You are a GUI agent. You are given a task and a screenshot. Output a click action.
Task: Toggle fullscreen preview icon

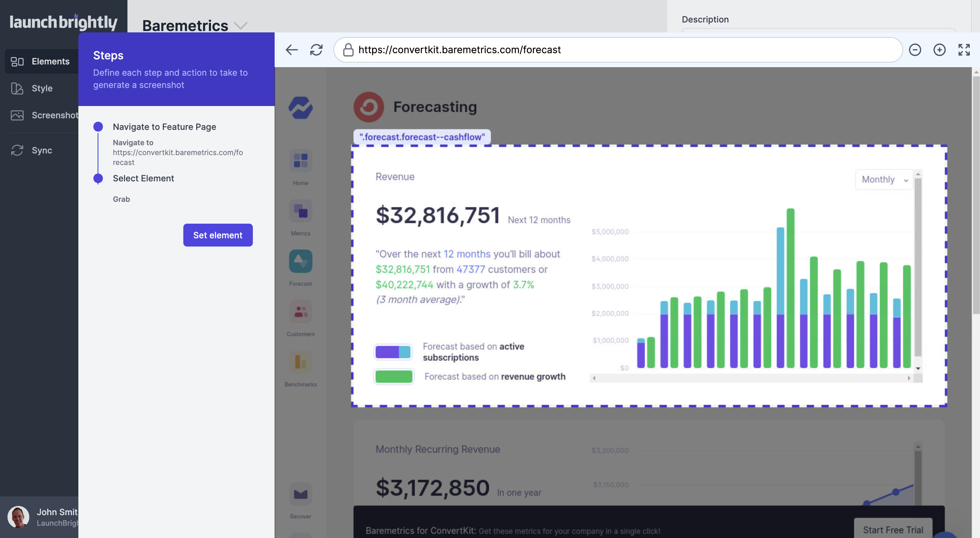click(964, 49)
